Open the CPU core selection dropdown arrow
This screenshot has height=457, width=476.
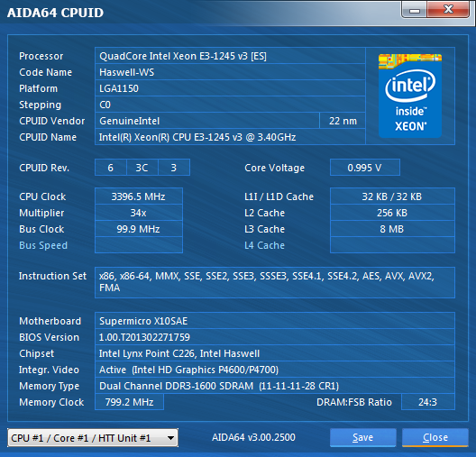click(x=170, y=437)
